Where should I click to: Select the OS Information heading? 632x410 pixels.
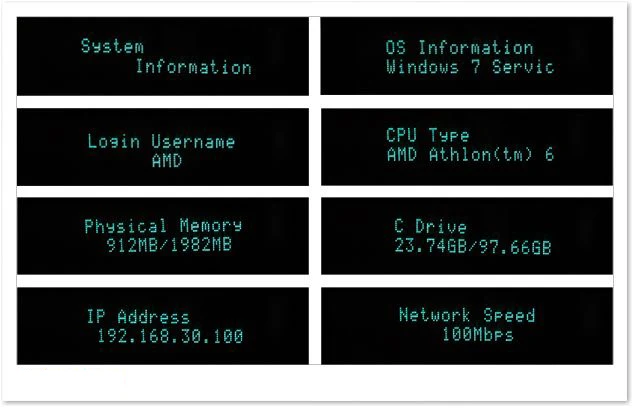pos(459,47)
